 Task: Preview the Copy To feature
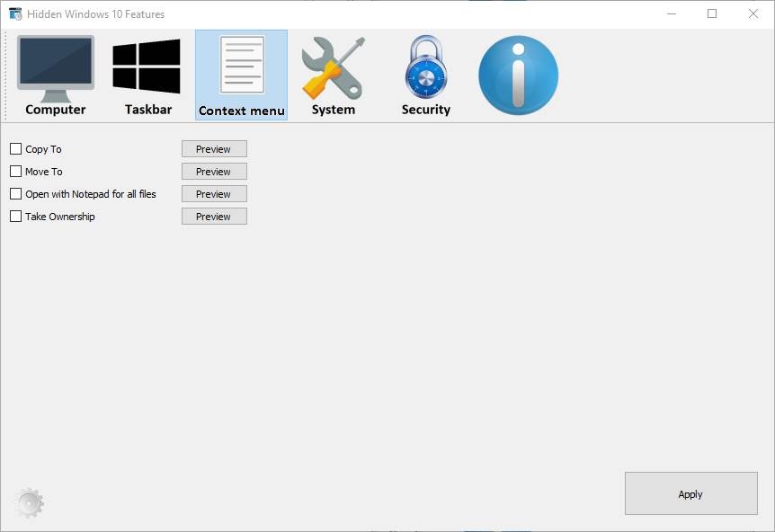214,148
